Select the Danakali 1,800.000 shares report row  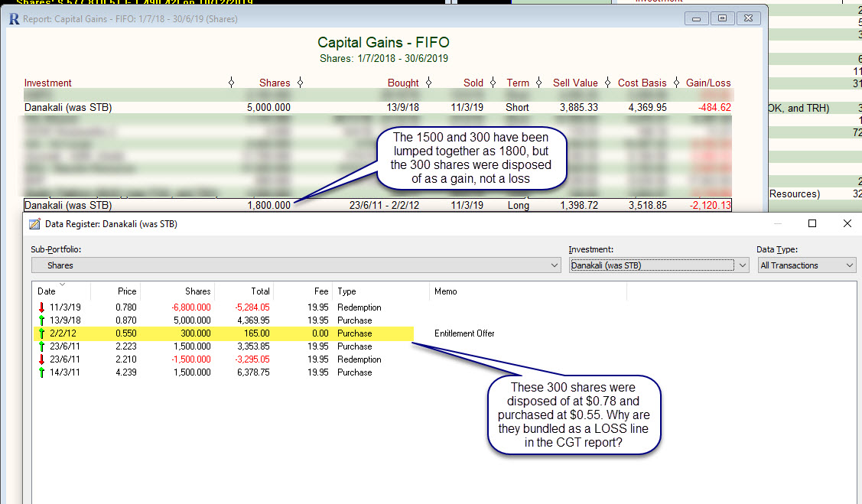click(x=378, y=205)
